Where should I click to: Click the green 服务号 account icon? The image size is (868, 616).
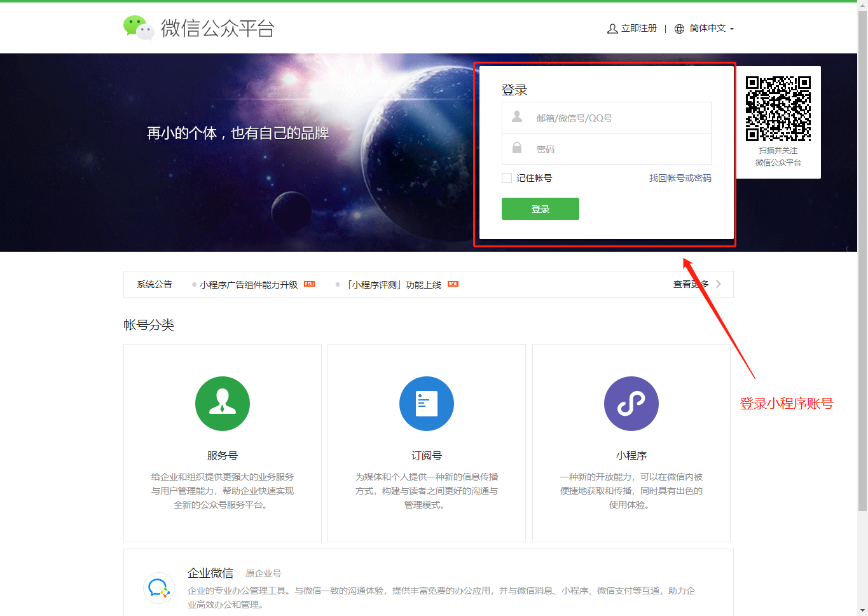click(x=223, y=404)
